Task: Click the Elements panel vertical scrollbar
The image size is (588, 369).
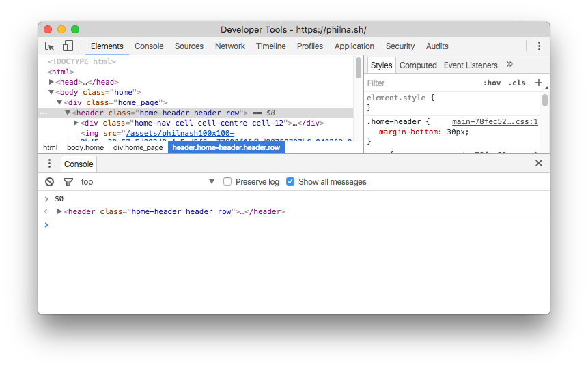Action: pos(358,68)
